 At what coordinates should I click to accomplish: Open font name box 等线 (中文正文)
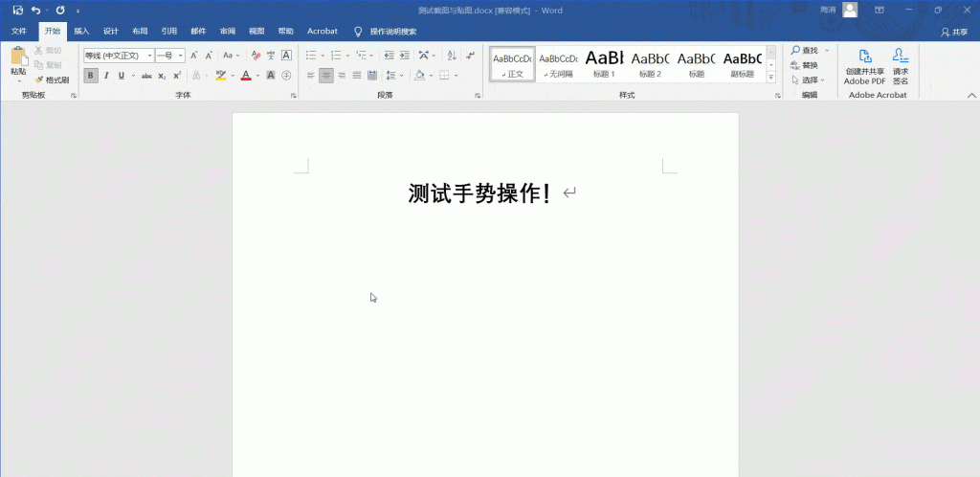(x=119, y=56)
